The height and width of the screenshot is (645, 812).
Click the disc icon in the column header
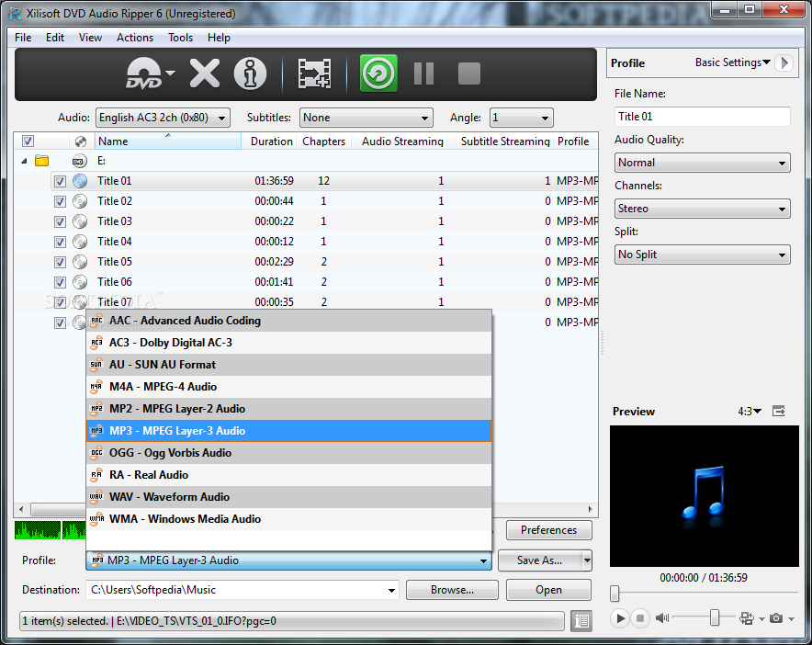click(80, 141)
